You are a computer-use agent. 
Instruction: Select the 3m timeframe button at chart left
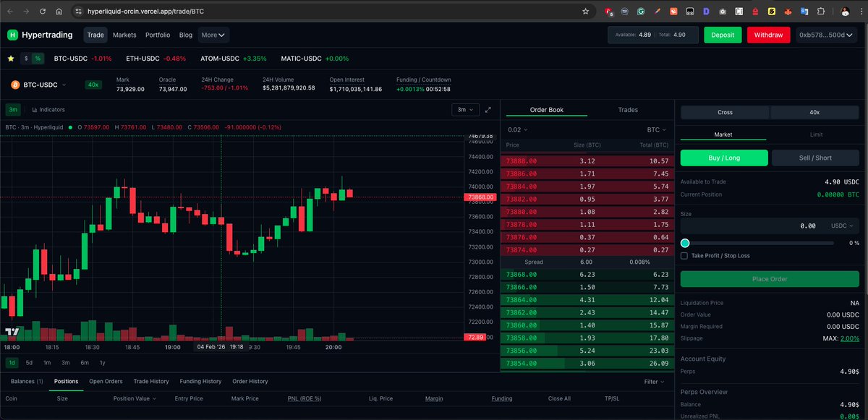(x=13, y=110)
